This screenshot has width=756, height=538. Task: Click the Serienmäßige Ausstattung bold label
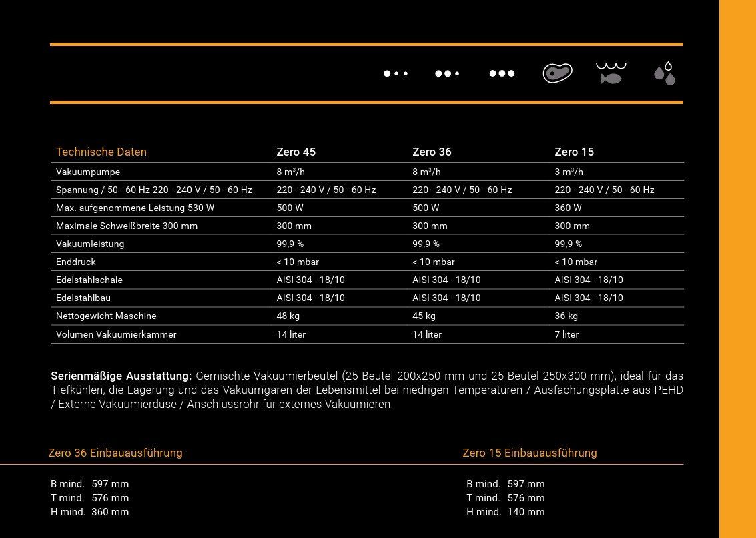click(x=121, y=376)
